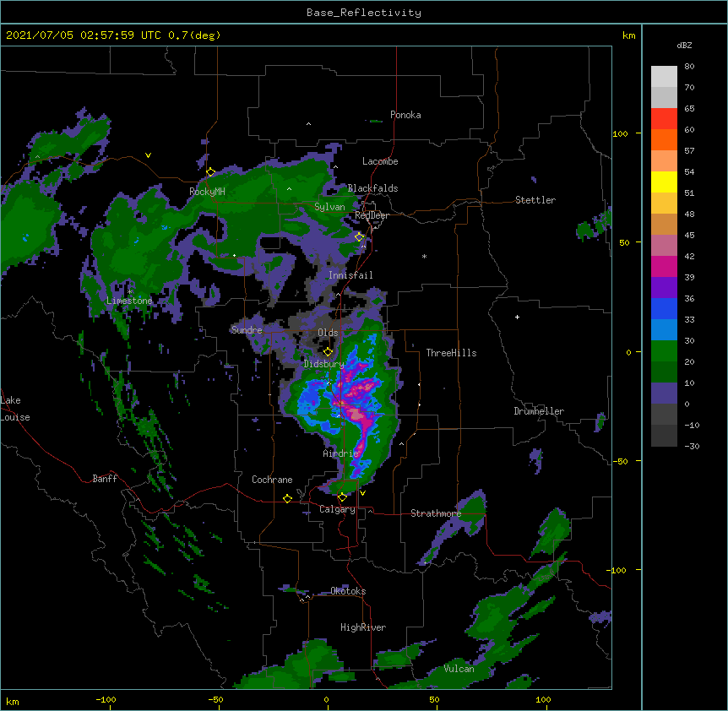The width and height of the screenshot is (728, 711).
Task: Select the indigo 0-10 dBZ legend swatch
Action: [x=664, y=393]
